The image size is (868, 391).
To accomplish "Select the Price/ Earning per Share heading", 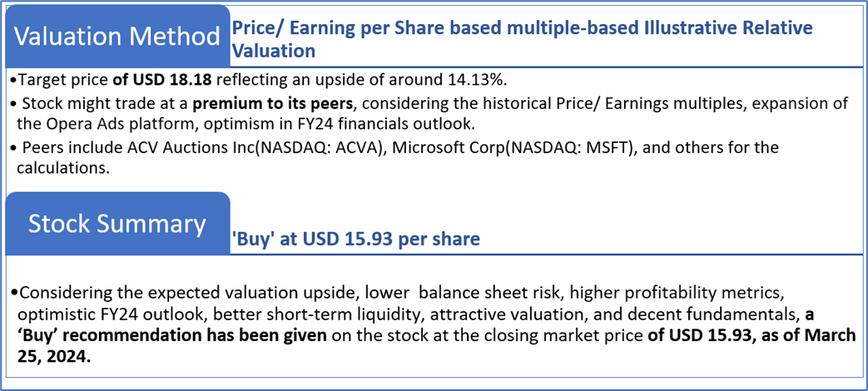I will [522, 39].
